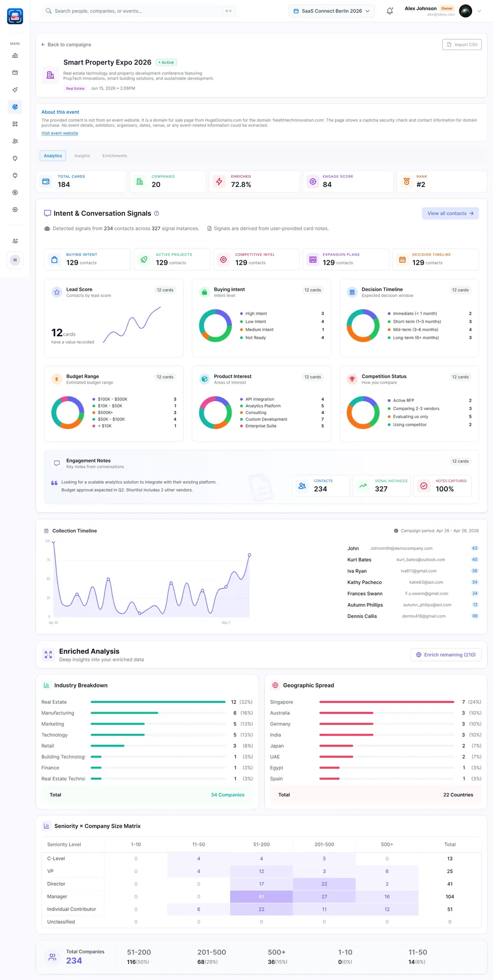Click the Buying Intent shopping bag icon
Screen dimensions: 493x980
click(55, 259)
